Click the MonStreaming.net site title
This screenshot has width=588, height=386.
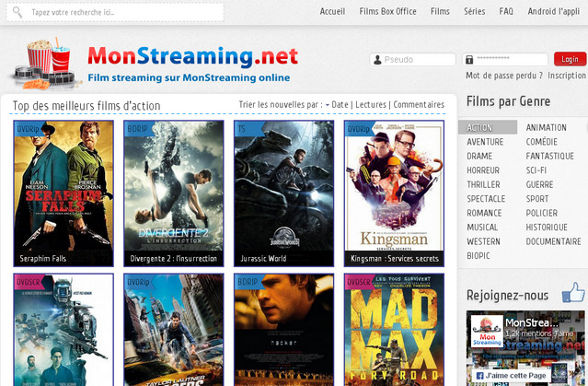click(x=192, y=56)
